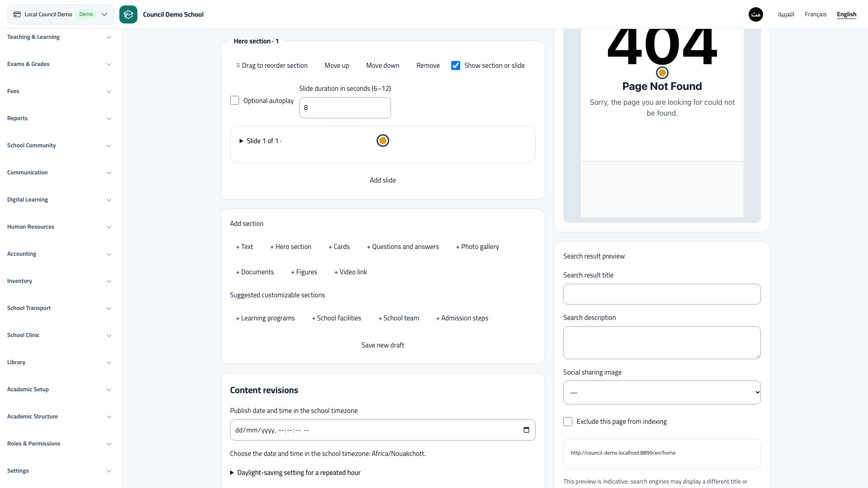
Task: Toggle Show section or slide checkbox
Action: pyautogui.click(x=456, y=66)
